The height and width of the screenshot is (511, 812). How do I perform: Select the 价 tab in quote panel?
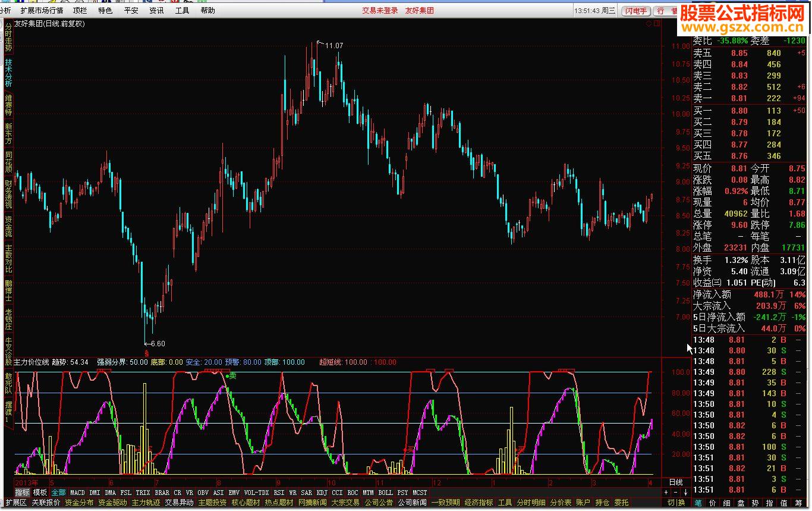[x=713, y=503]
